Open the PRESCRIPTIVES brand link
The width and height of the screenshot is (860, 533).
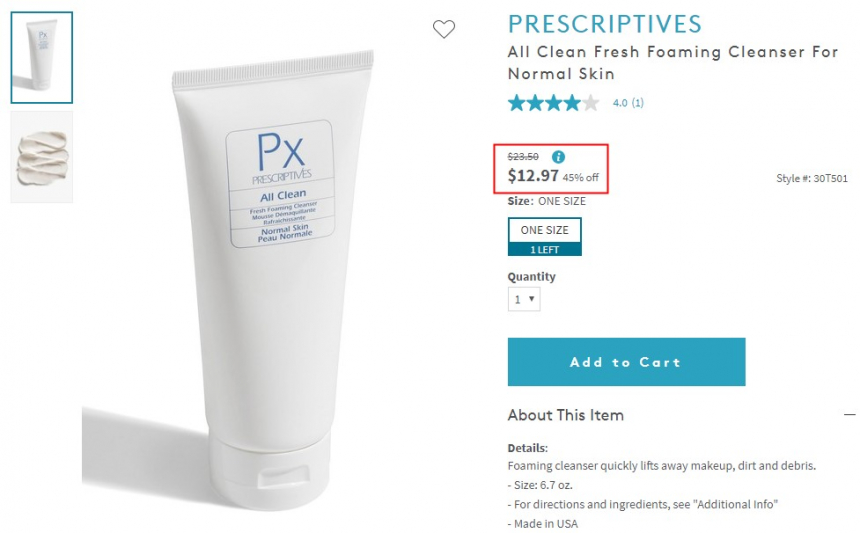pos(604,25)
